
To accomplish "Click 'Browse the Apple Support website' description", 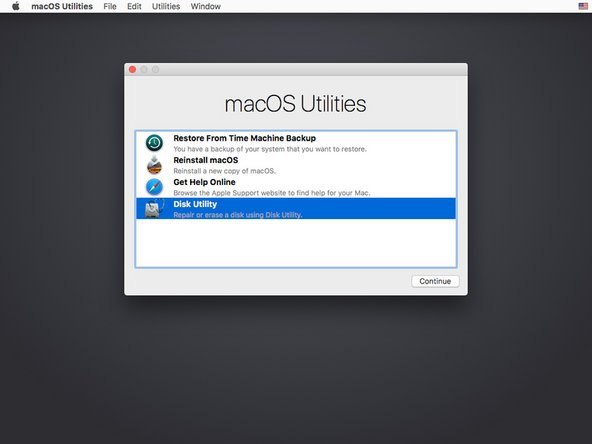I will click(271, 193).
